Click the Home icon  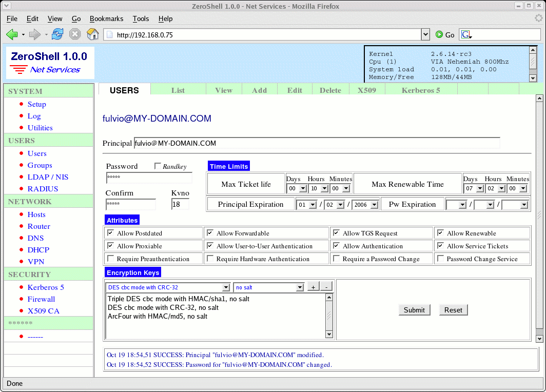92,34
